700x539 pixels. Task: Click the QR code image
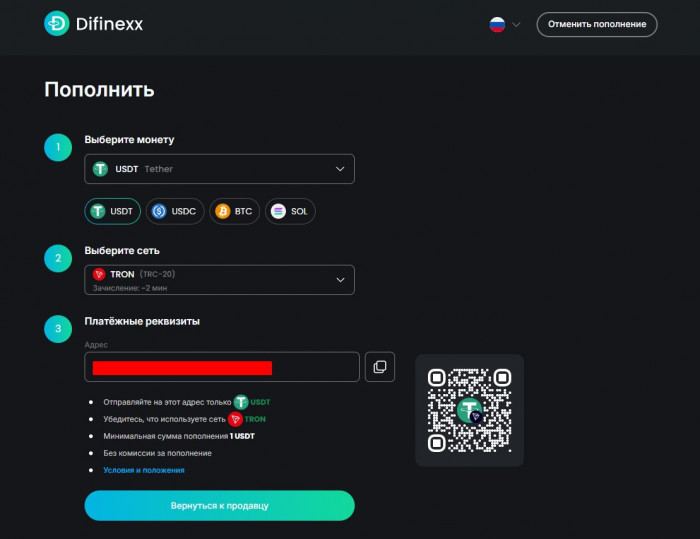(x=470, y=410)
